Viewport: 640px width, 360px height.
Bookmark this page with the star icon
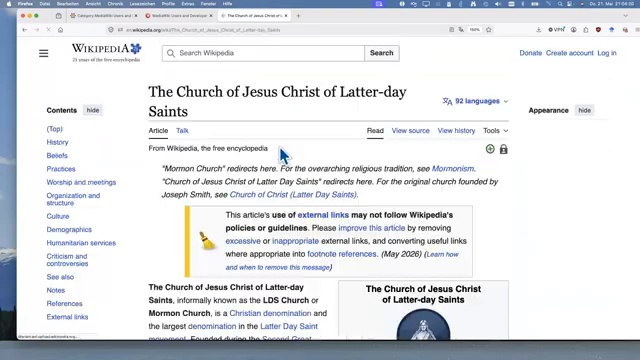coord(489,30)
